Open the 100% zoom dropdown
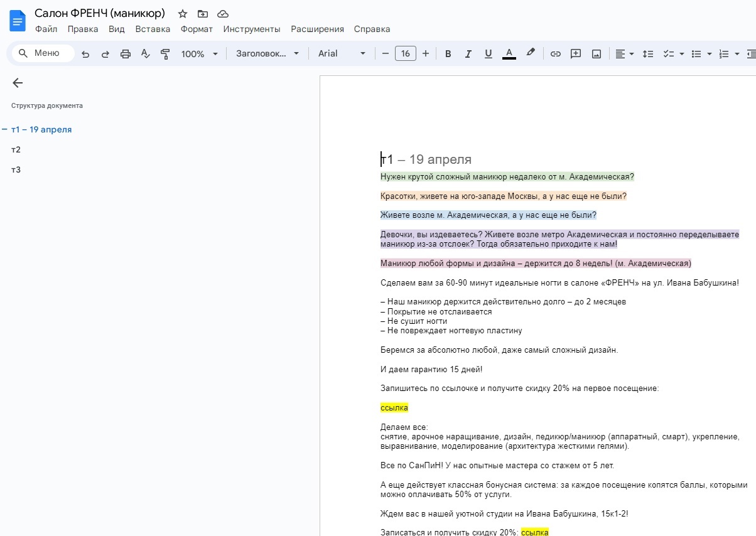 coord(199,54)
